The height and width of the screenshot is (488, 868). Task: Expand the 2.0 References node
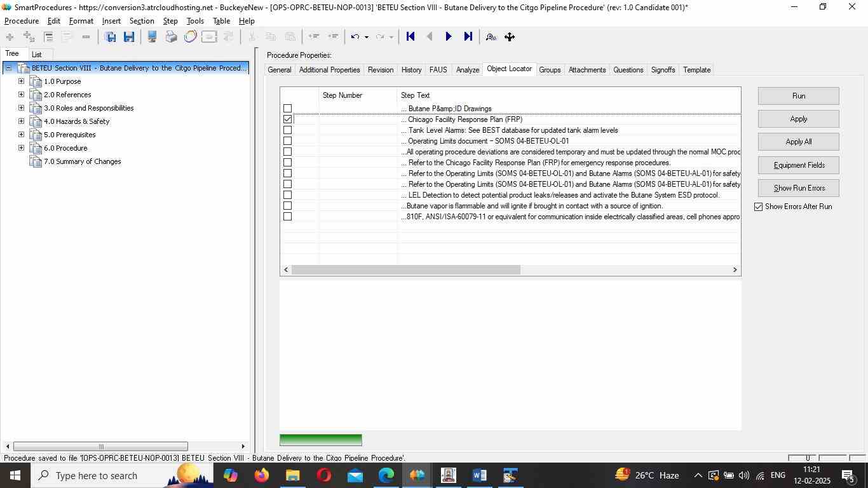[21, 95]
